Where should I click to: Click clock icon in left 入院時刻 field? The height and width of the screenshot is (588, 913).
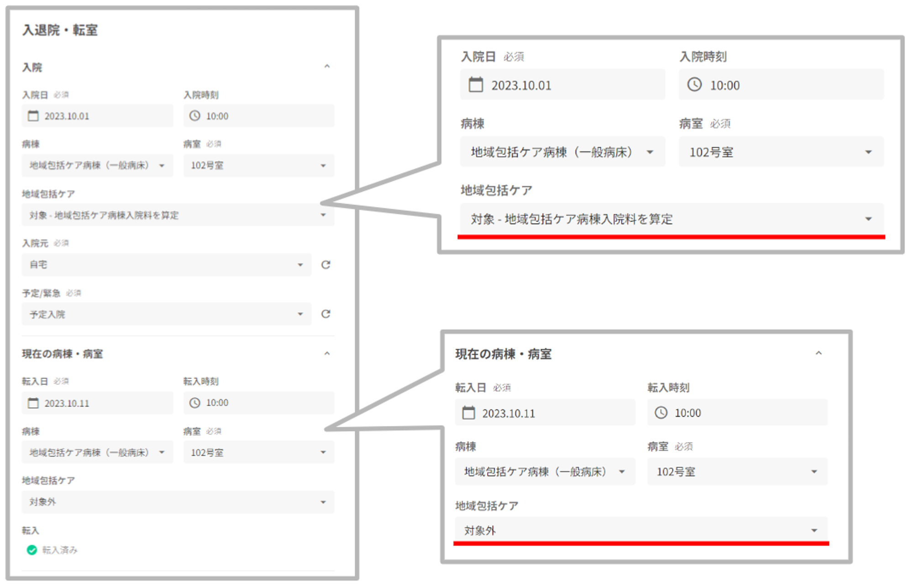(195, 116)
